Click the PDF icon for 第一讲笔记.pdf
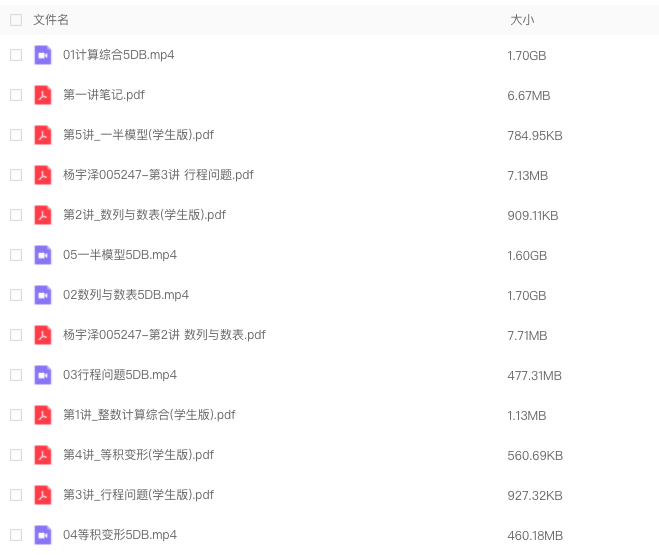The height and width of the screenshot is (555, 659). click(x=42, y=95)
